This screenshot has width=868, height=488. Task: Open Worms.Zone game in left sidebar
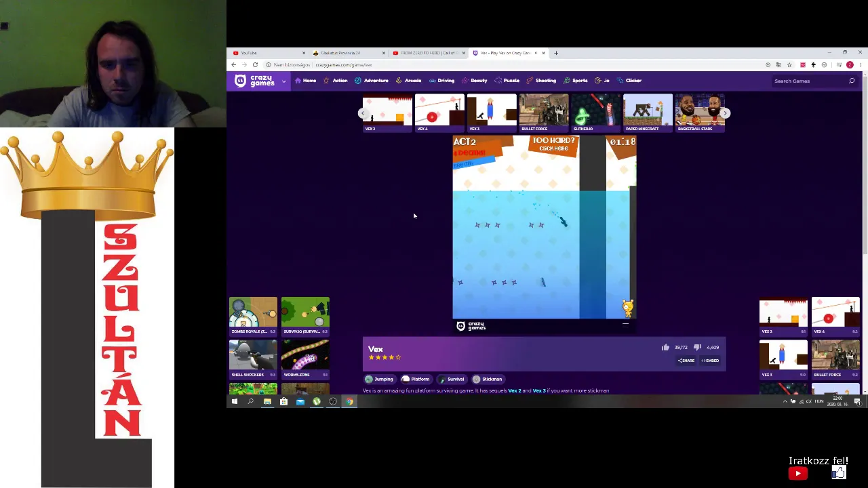point(305,359)
